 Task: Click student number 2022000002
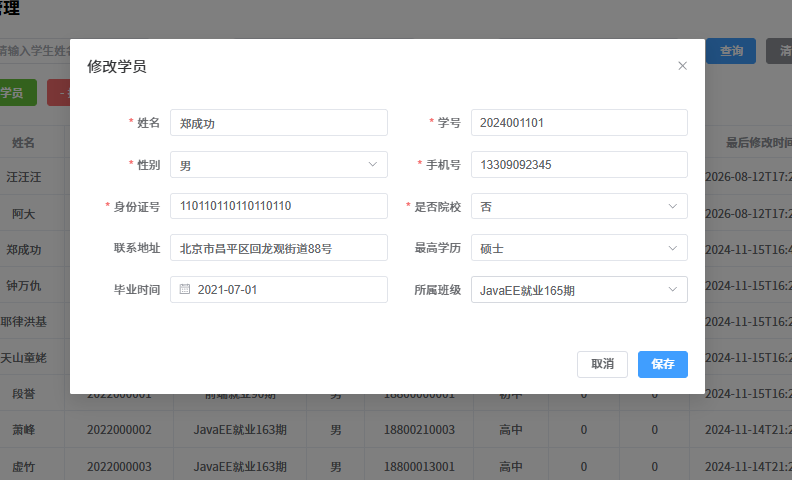tap(119, 430)
